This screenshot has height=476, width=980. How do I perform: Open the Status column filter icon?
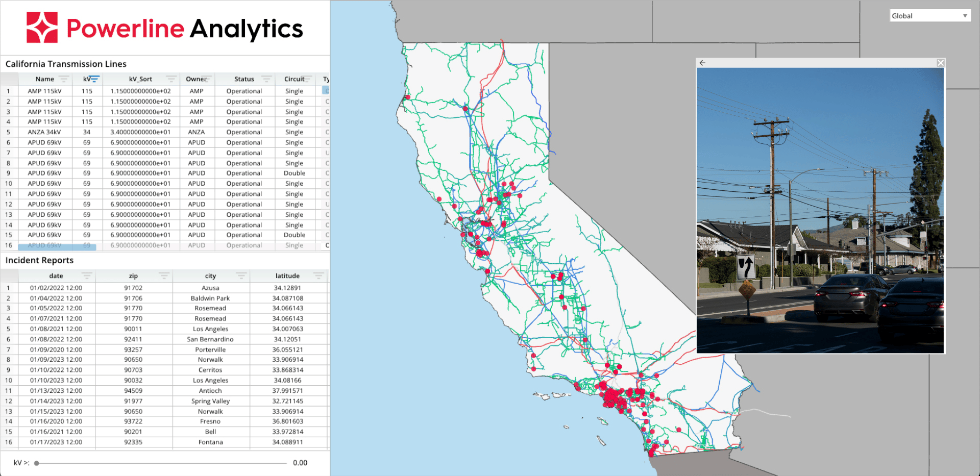pos(266,79)
